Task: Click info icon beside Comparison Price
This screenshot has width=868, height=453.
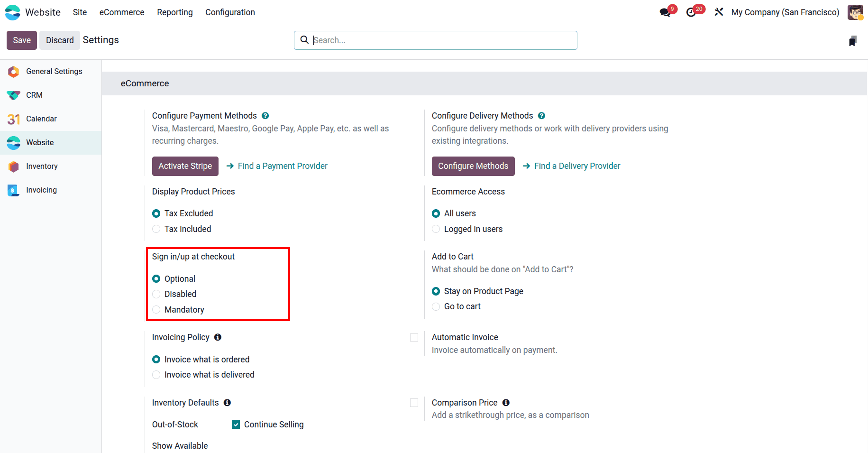Action: pyautogui.click(x=506, y=403)
